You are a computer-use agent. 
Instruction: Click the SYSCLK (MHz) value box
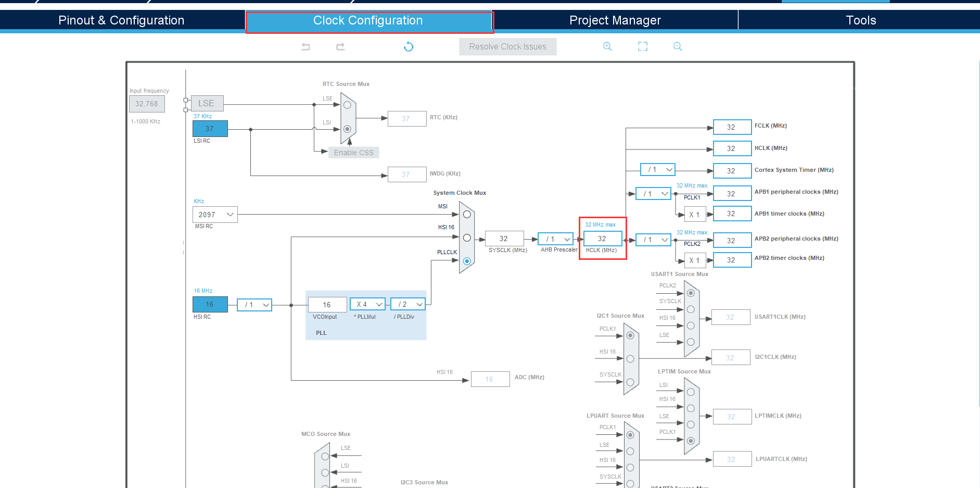point(504,239)
